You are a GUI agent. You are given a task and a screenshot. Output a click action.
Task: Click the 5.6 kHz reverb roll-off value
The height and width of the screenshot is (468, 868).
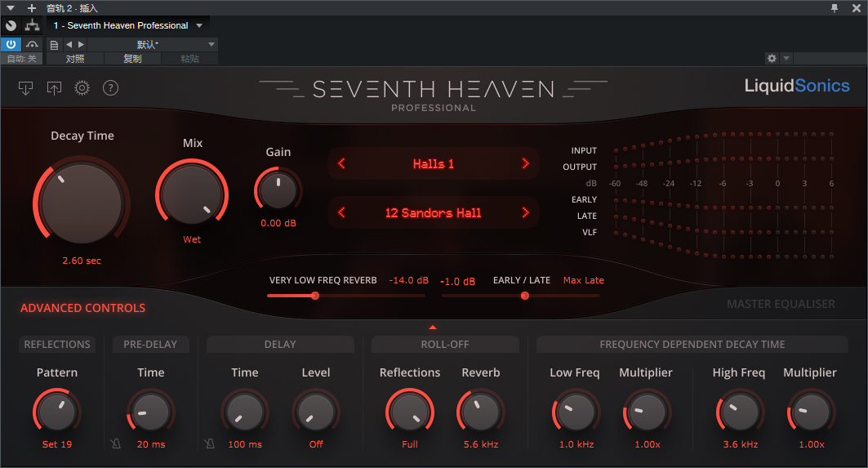click(481, 444)
